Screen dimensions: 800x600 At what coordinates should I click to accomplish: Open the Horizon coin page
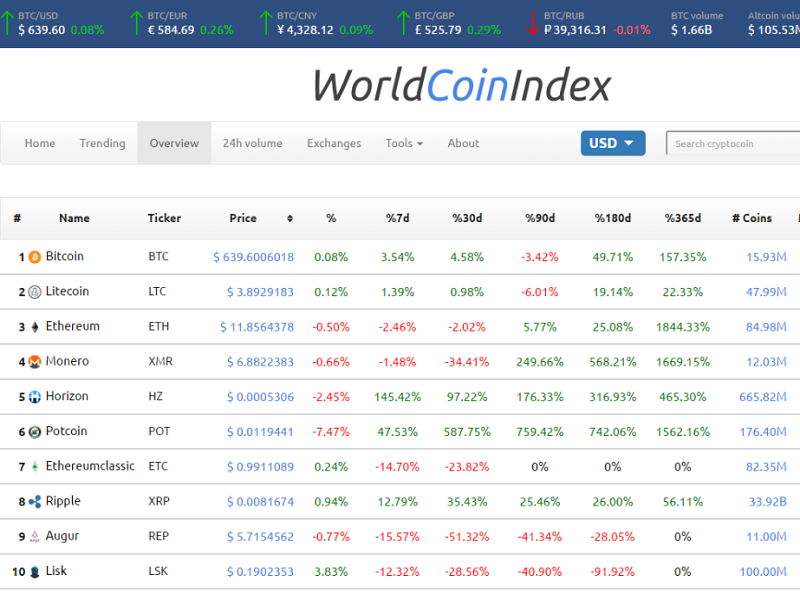tap(67, 396)
